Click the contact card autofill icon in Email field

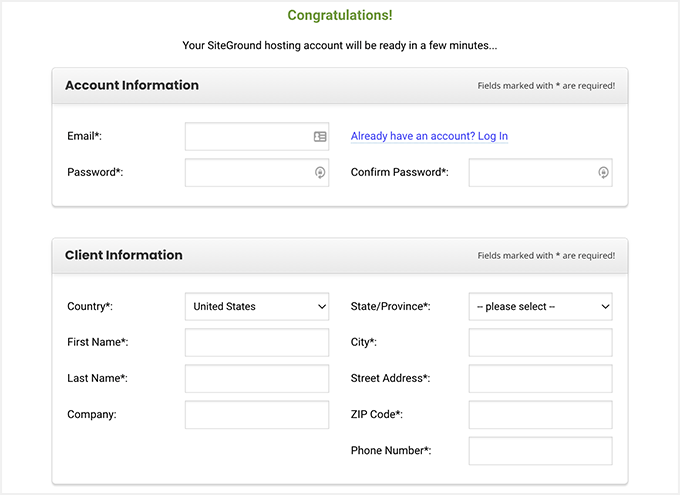[x=319, y=137]
